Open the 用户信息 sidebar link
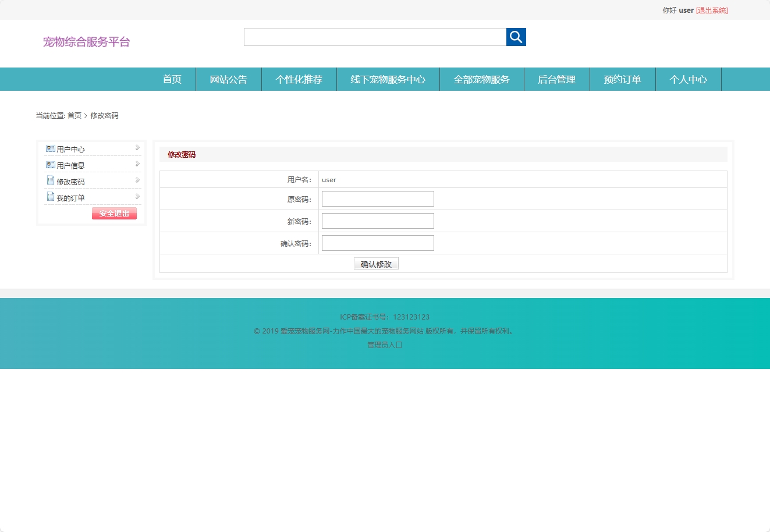 [70, 166]
